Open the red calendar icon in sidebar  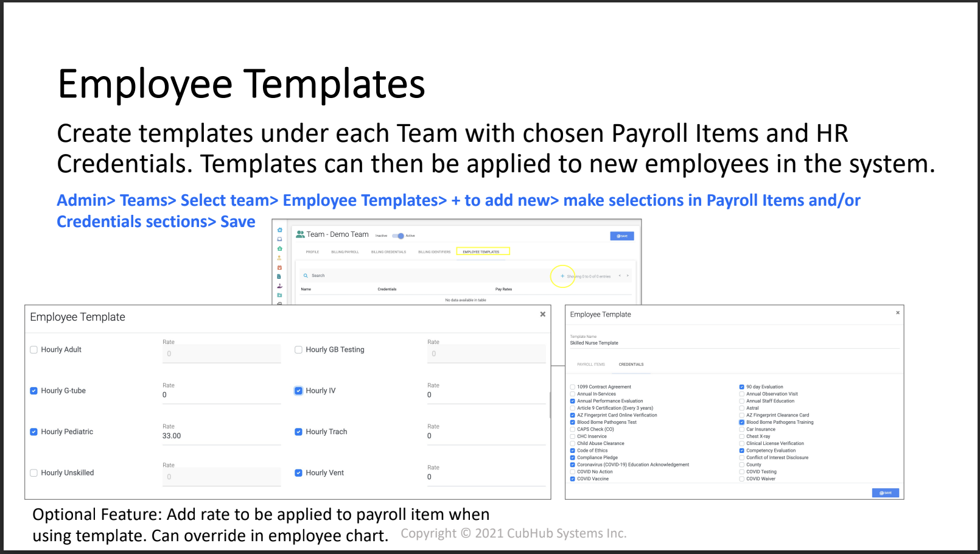(279, 267)
